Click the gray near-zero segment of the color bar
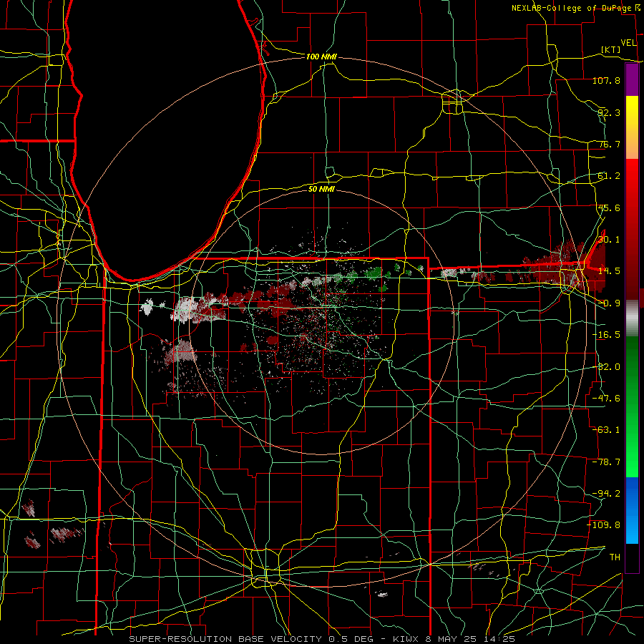Image resolution: width=644 pixels, height=644 pixels. (x=632, y=316)
